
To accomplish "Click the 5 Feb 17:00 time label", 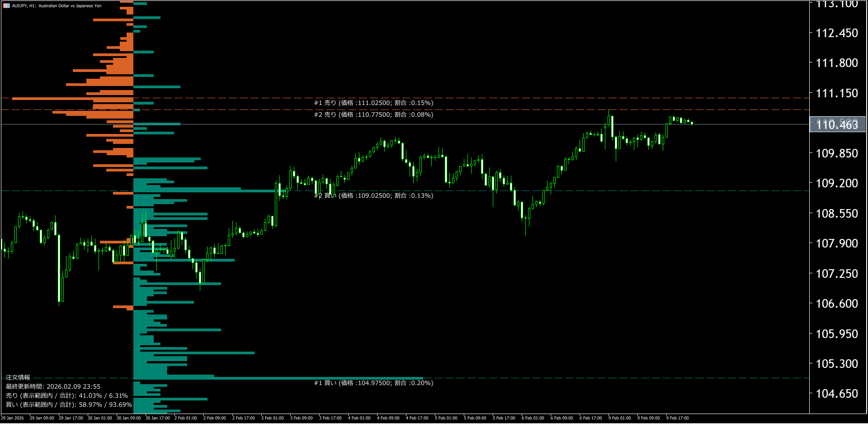I will click(x=504, y=418).
